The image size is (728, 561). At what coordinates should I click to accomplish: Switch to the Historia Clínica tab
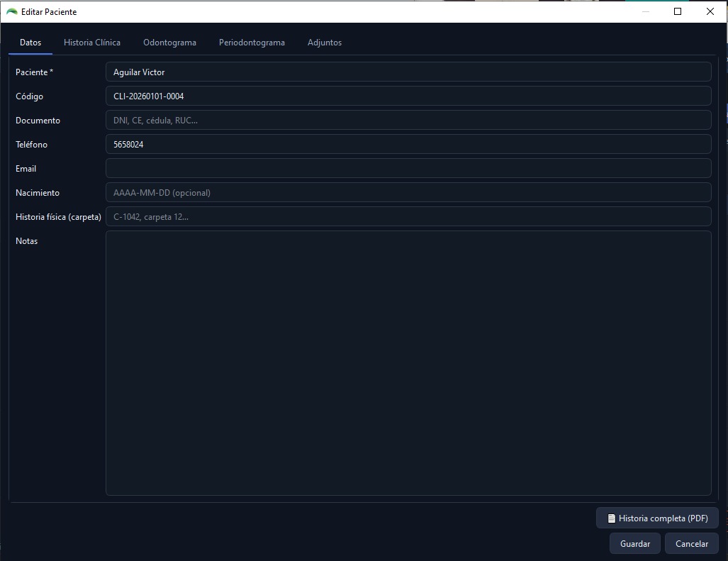(x=92, y=43)
